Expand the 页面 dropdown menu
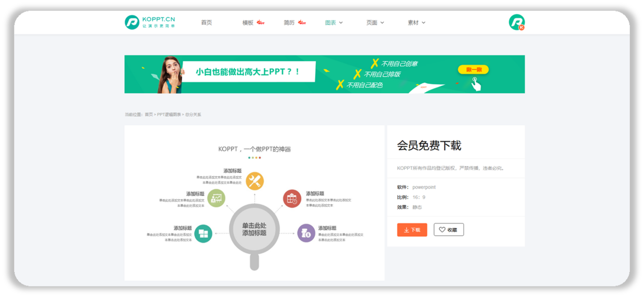The width and height of the screenshot is (644, 297). coord(375,22)
